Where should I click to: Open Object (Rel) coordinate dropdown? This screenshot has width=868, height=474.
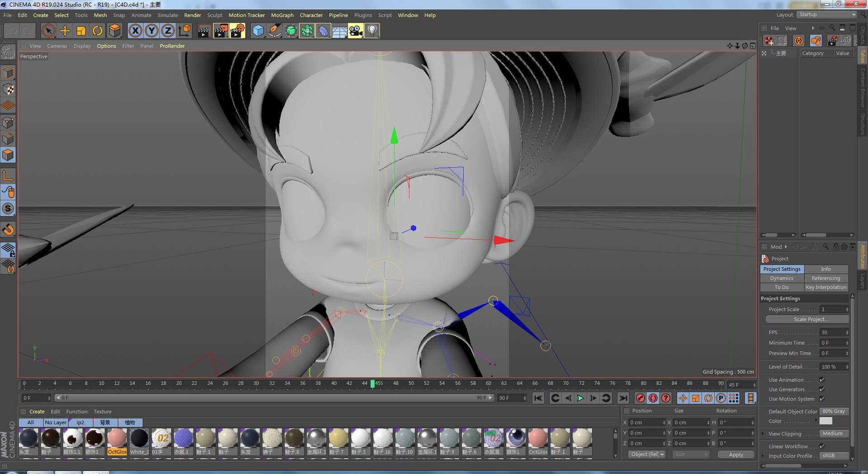point(647,455)
